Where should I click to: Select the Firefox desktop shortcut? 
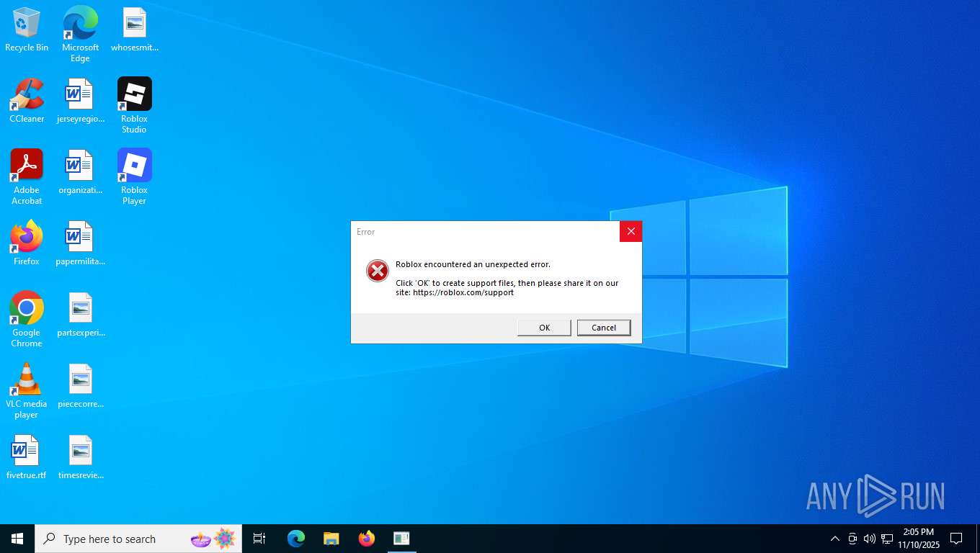coord(27,243)
